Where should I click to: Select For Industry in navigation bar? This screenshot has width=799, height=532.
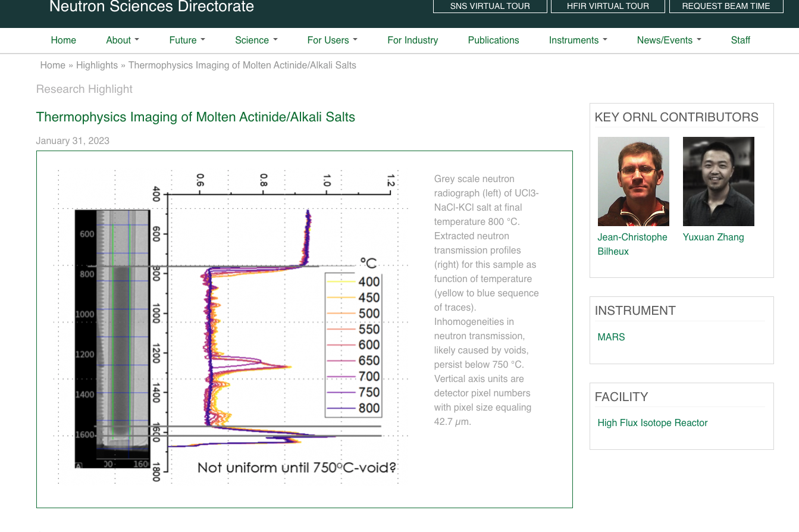[412, 40]
